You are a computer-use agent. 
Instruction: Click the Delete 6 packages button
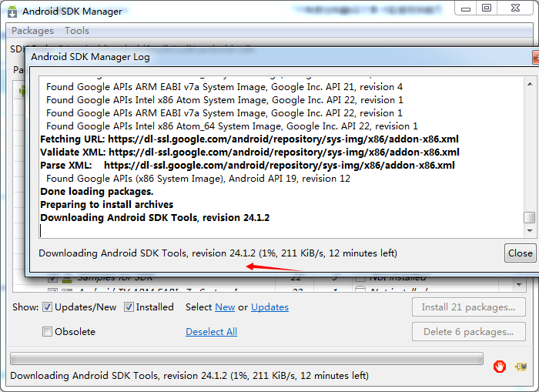click(x=468, y=332)
